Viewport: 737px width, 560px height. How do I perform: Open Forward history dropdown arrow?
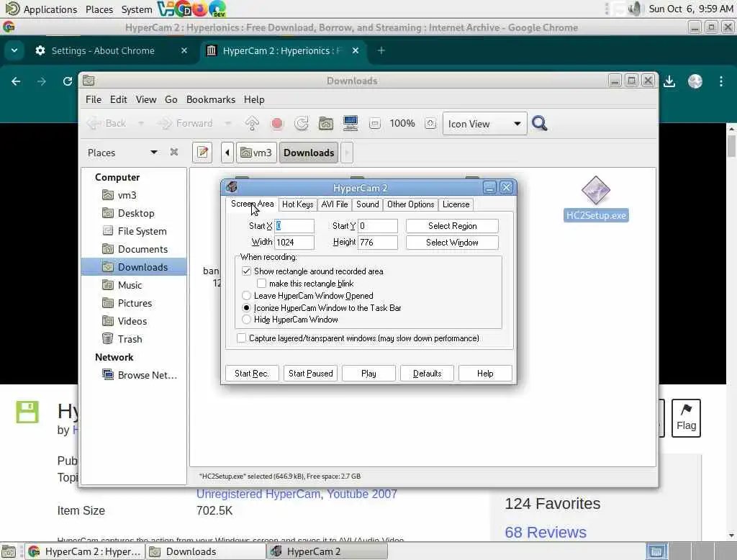point(228,123)
